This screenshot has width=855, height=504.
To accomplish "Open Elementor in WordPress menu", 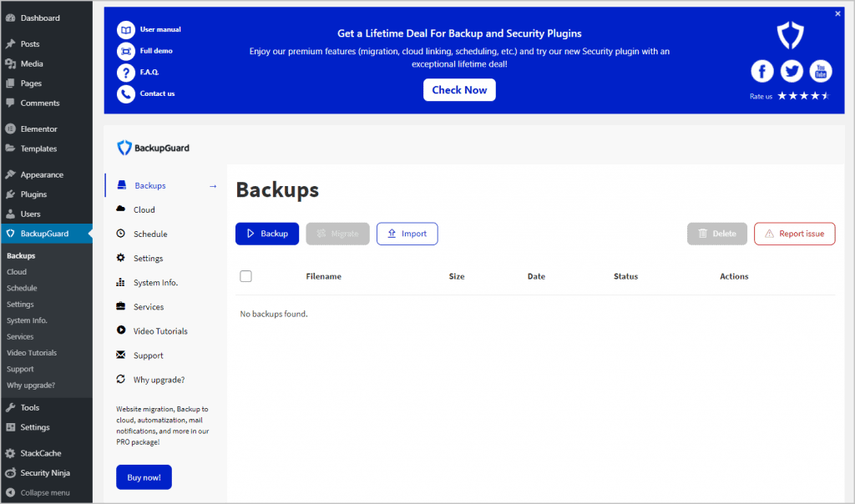I will pyautogui.click(x=47, y=129).
